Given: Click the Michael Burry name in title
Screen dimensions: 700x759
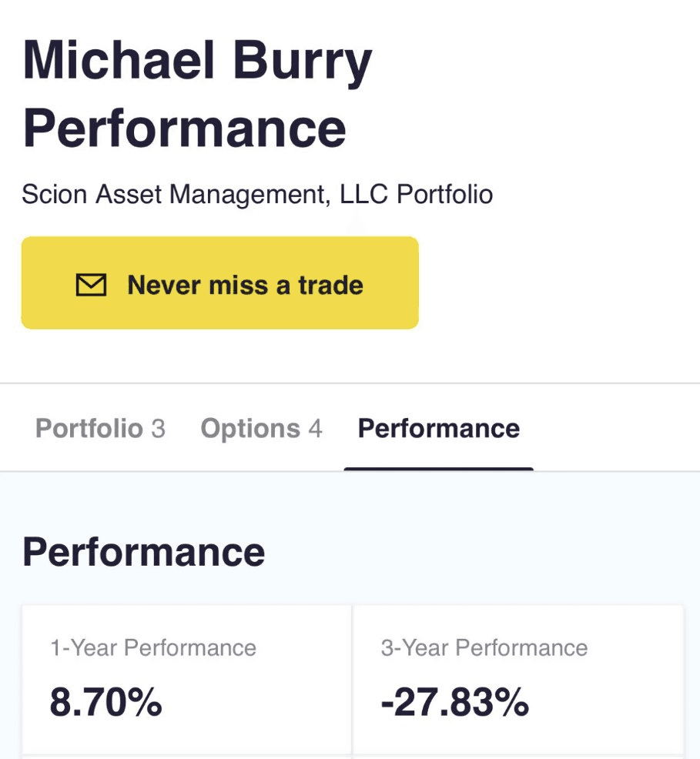Looking at the screenshot, I should coord(198,62).
